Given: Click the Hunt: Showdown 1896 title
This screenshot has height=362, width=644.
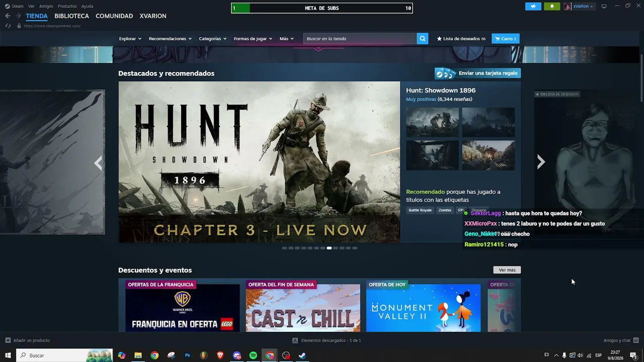Looking at the screenshot, I should (x=441, y=90).
